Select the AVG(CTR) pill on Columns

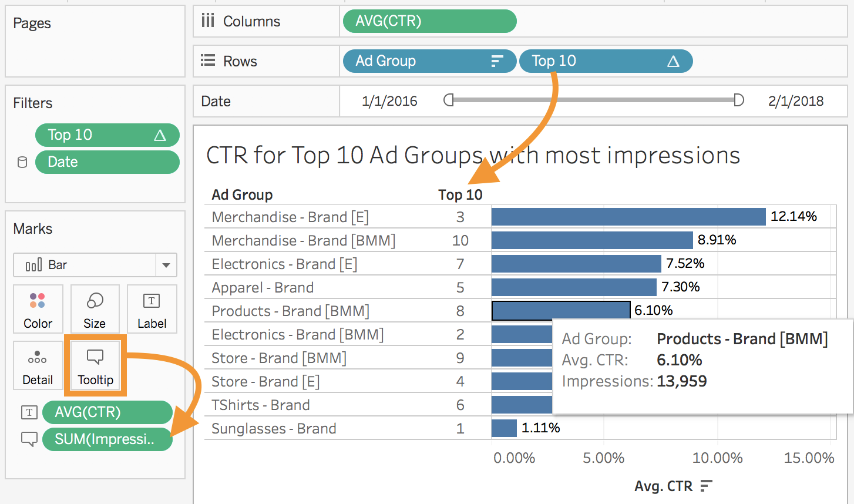click(x=430, y=21)
